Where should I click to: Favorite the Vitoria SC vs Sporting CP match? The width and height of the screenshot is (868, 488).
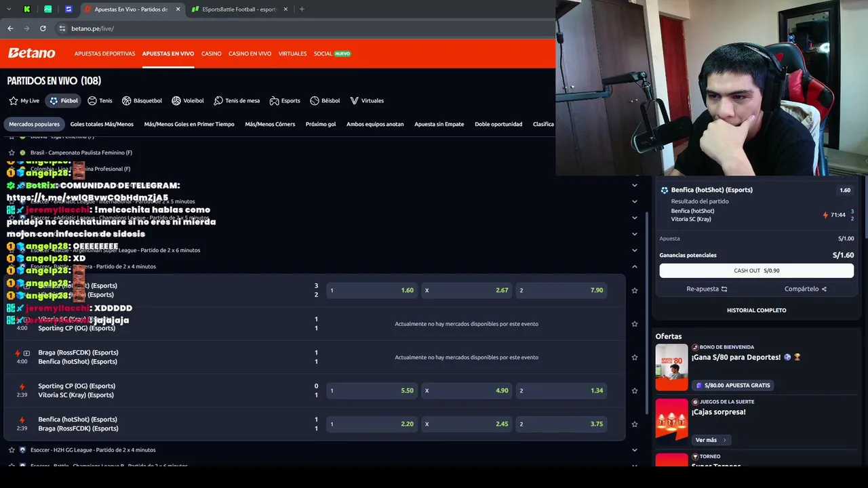click(x=635, y=324)
